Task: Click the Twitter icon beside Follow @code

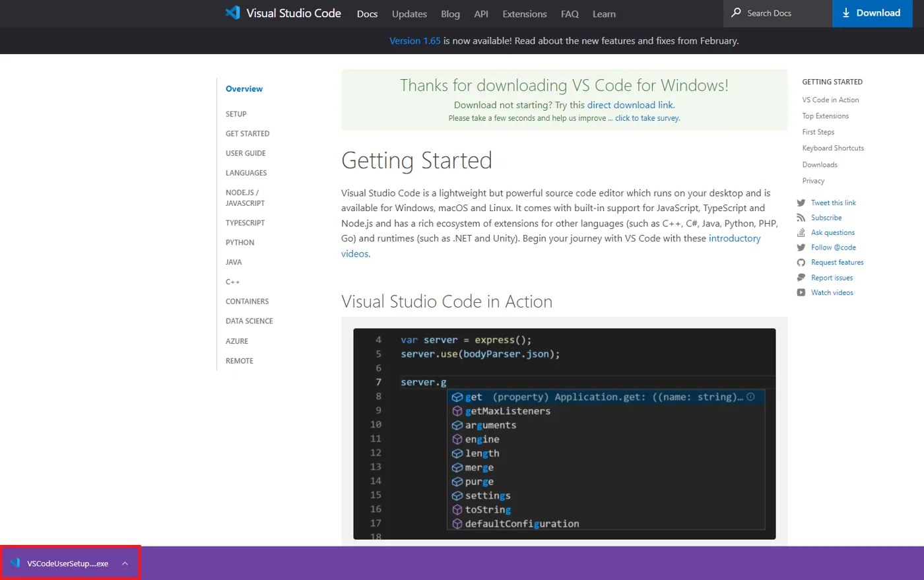Action: pyautogui.click(x=801, y=247)
